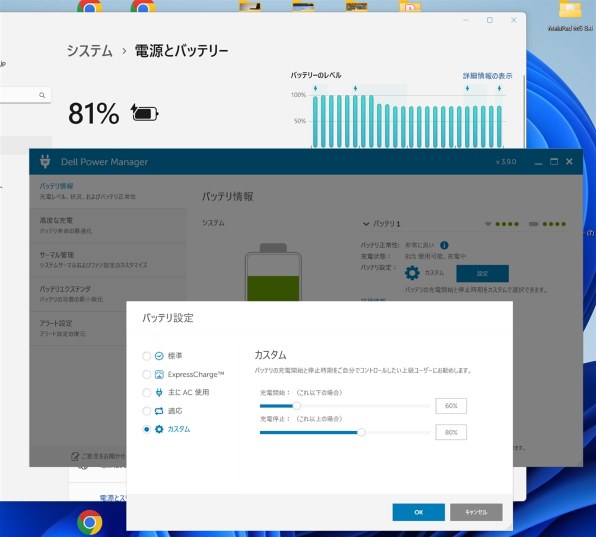
Task: Click the large green battery graphic
Action: 273,272
